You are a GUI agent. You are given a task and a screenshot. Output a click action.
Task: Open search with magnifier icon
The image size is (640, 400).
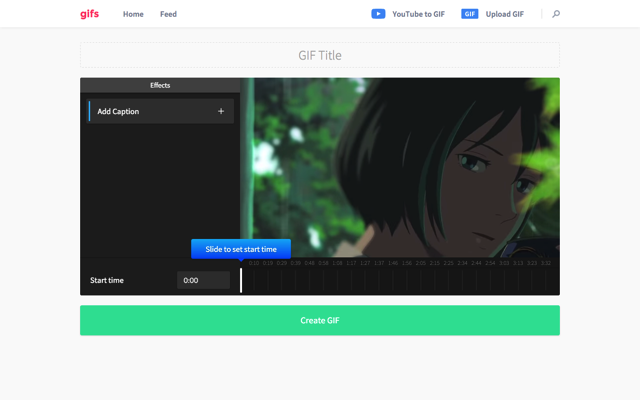coord(556,14)
